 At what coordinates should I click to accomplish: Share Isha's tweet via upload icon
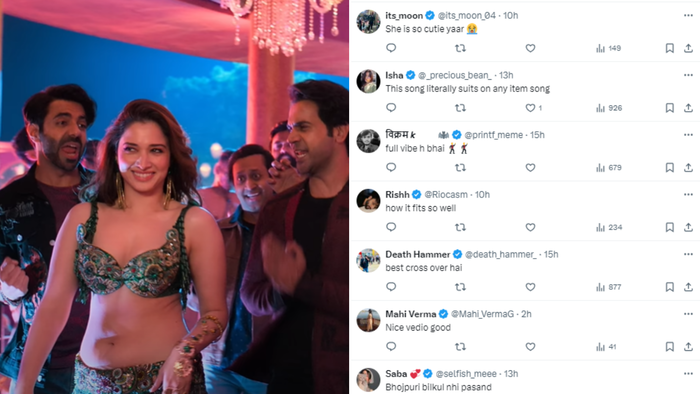pos(688,108)
